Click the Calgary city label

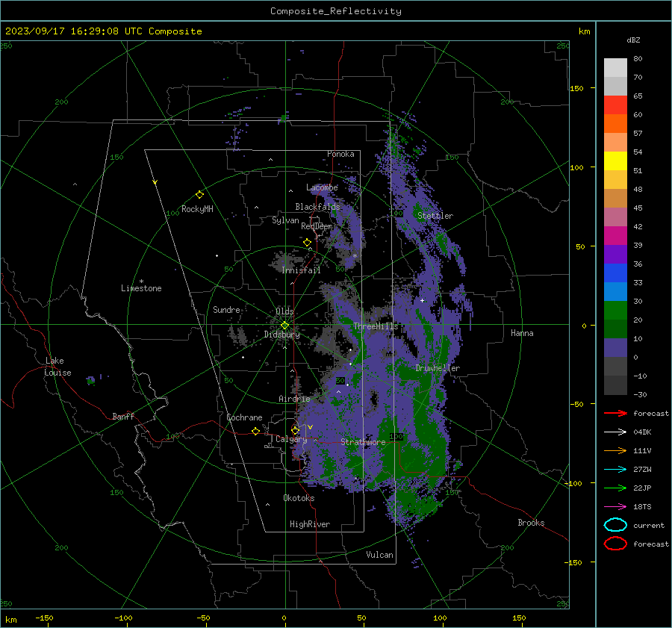[291, 439]
